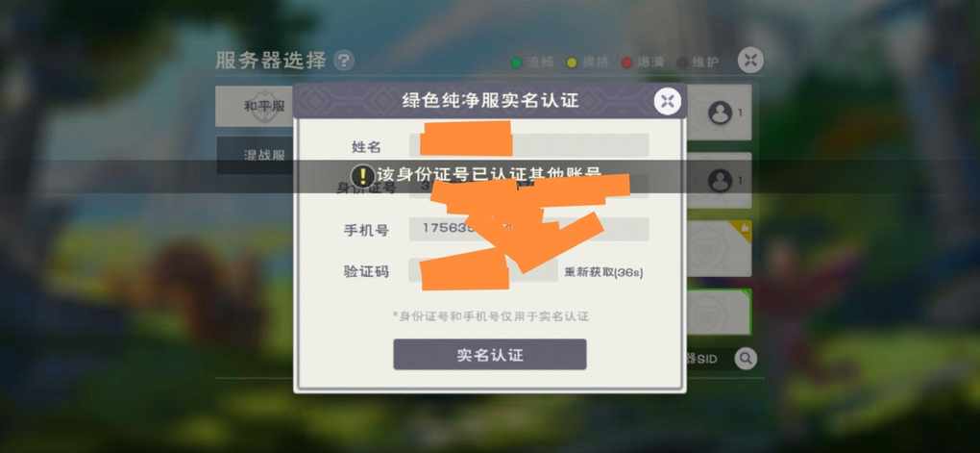Screen dimensions: 980x453
Task: Submit with the 实名认证 button
Action: click(489, 355)
